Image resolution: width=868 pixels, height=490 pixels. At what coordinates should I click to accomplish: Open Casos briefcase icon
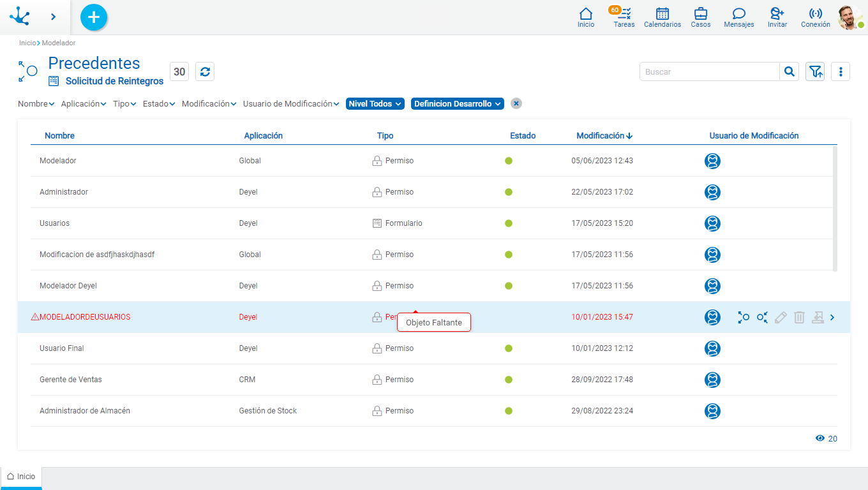point(701,17)
